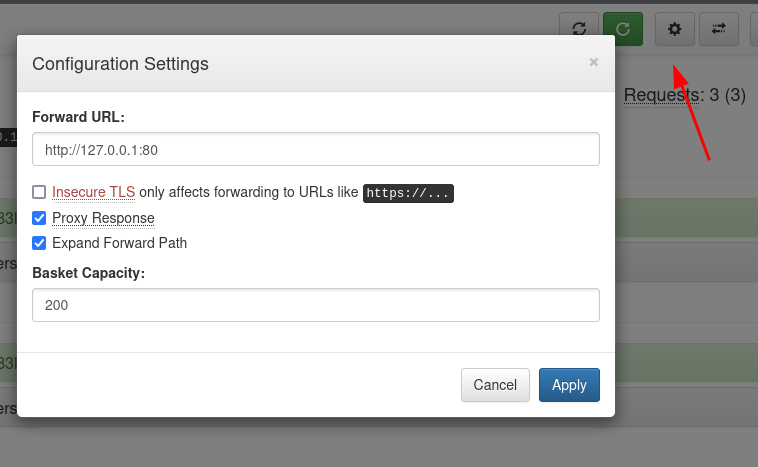
Task: Click into the Forward URL input field
Action: (316, 149)
